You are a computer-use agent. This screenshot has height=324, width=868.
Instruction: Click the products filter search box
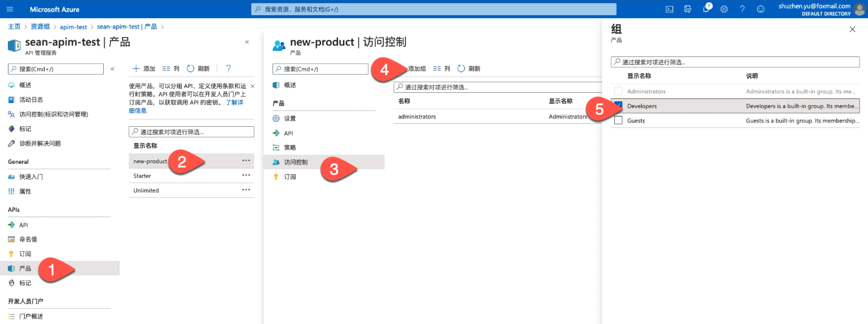click(x=192, y=132)
